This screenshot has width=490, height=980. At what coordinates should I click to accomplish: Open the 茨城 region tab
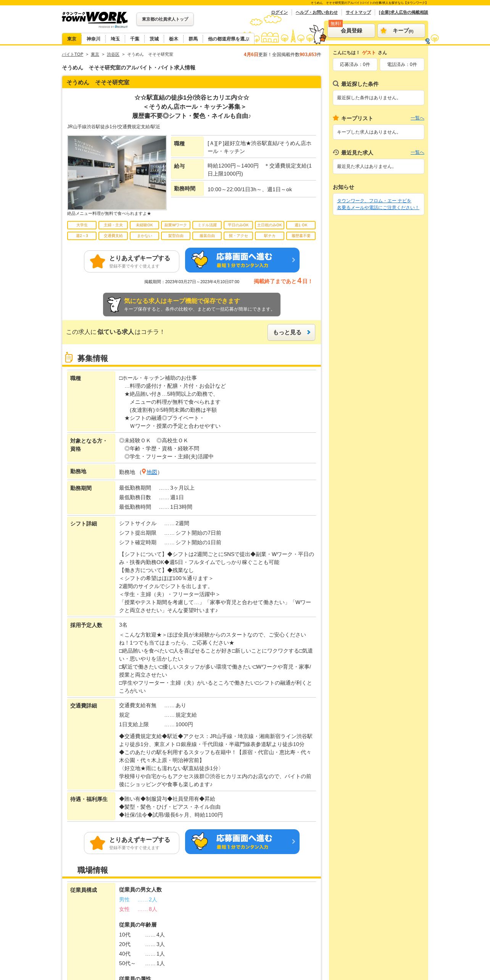pos(154,39)
